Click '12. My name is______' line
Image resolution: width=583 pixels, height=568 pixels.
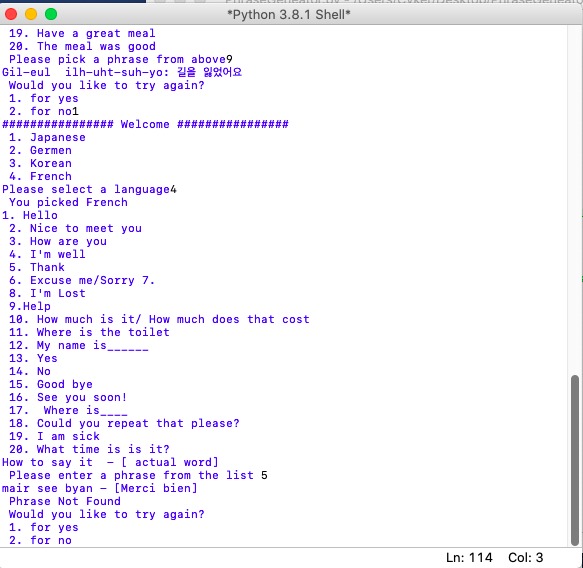coord(79,345)
